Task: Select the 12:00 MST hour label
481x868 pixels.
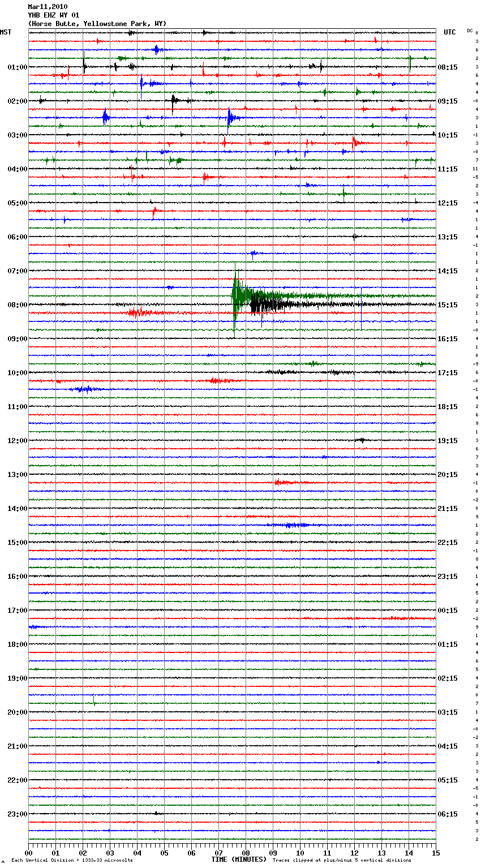Action: (x=18, y=441)
